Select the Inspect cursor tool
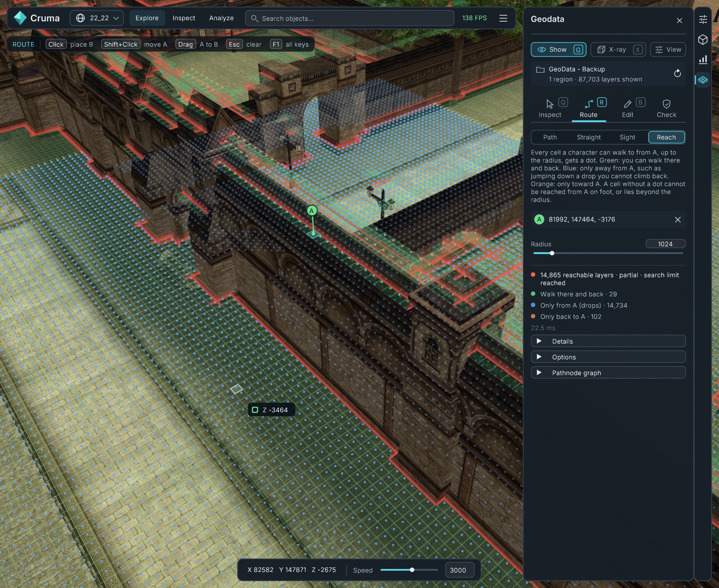Image resolution: width=719 pixels, height=588 pixels. [550, 108]
